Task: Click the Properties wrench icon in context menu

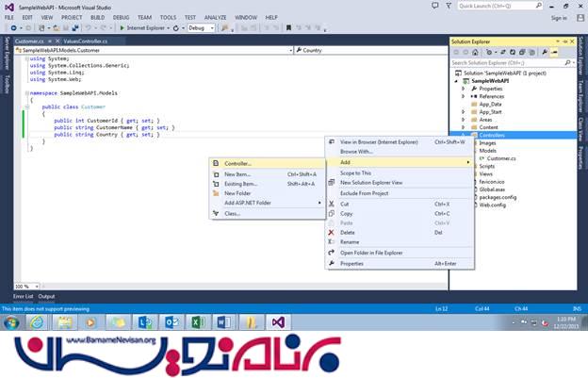Action: [x=331, y=264]
